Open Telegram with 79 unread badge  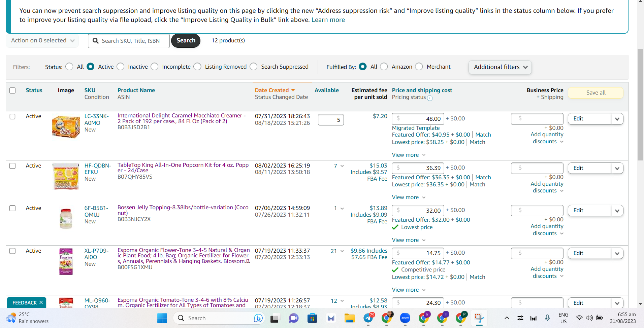368,318
